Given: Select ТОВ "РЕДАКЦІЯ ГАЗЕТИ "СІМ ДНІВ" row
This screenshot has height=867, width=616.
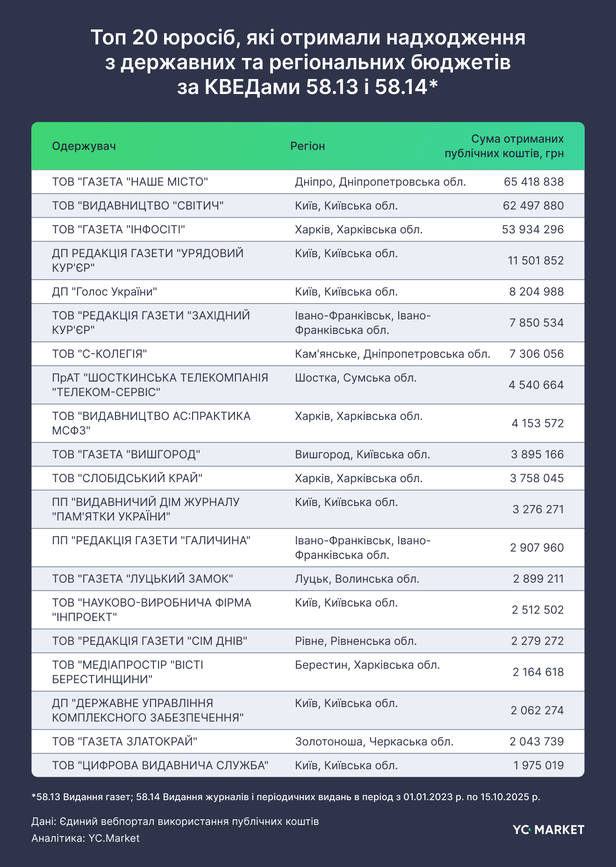Looking at the screenshot, I should (150, 641).
